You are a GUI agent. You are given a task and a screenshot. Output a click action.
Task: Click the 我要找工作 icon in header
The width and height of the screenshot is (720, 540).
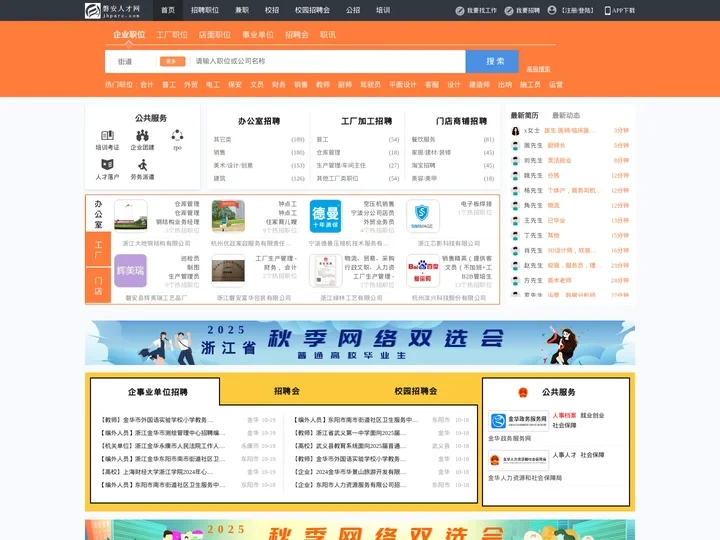pyautogui.click(x=460, y=11)
